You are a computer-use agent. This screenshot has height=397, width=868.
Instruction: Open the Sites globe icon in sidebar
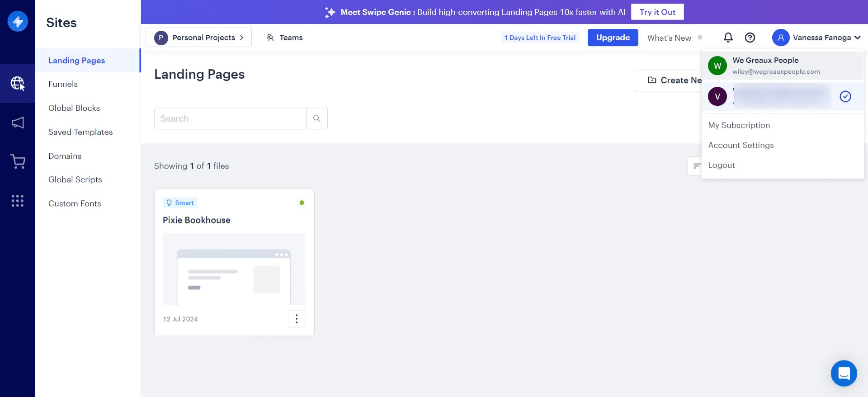coord(18,84)
